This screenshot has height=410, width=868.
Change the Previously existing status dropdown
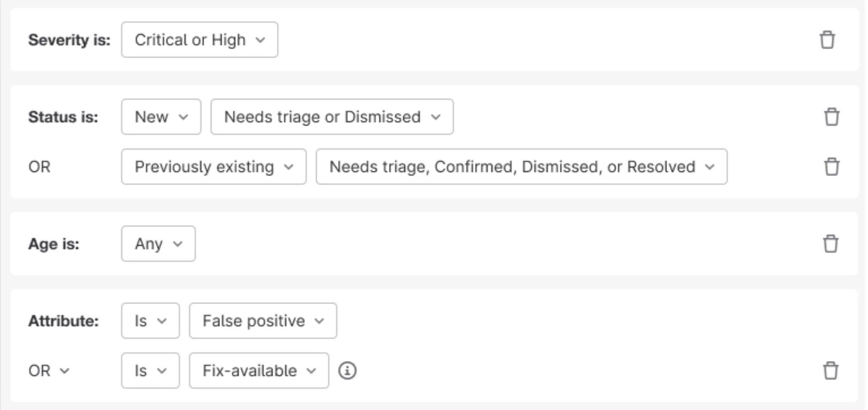pos(213,167)
